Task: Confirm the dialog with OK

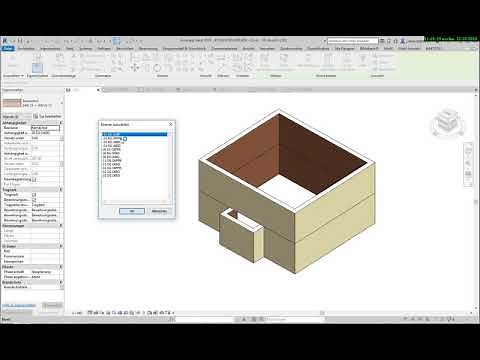Action: tap(132, 211)
